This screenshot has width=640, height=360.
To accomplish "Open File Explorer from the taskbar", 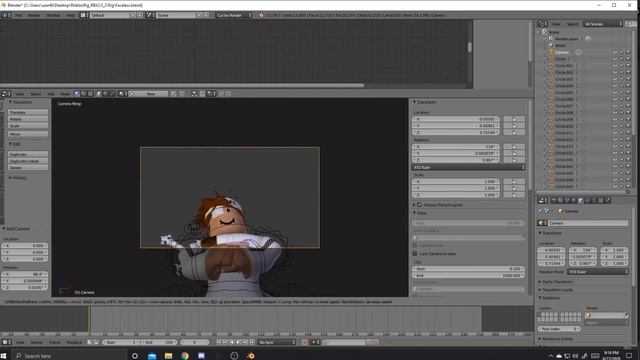I will point(168,356).
